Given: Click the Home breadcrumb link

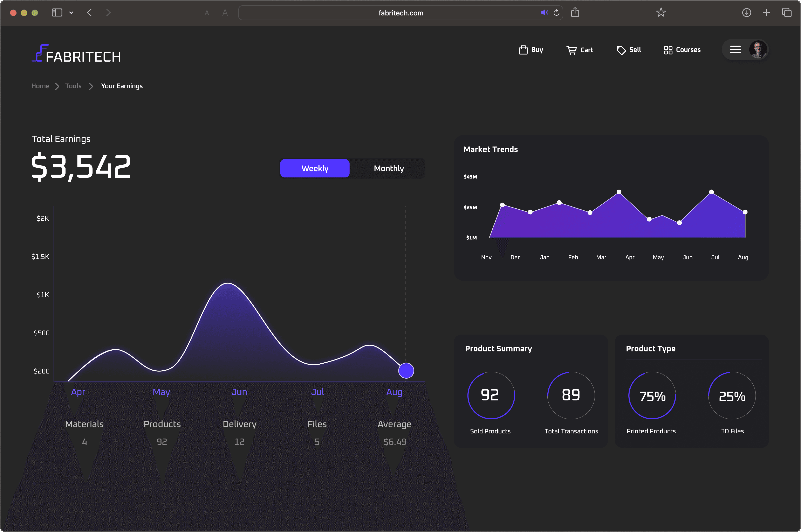Looking at the screenshot, I should pyautogui.click(x=40, y=86).
